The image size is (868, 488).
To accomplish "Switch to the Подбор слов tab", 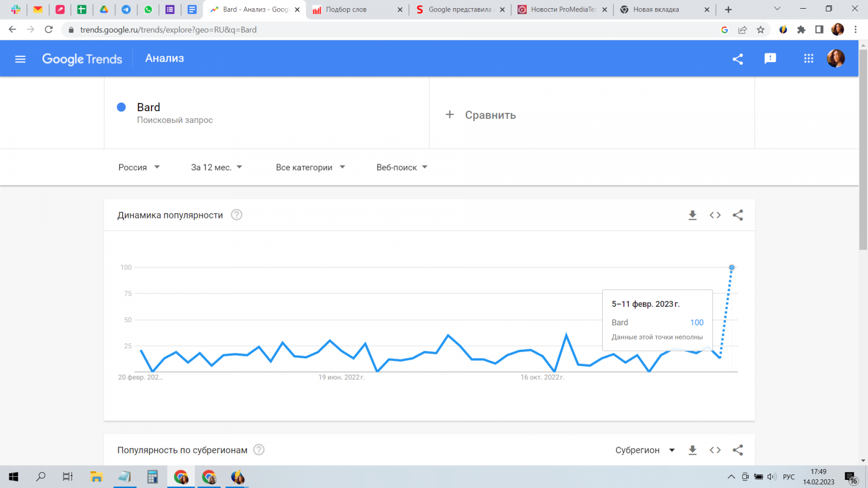I will pos(358,9).
